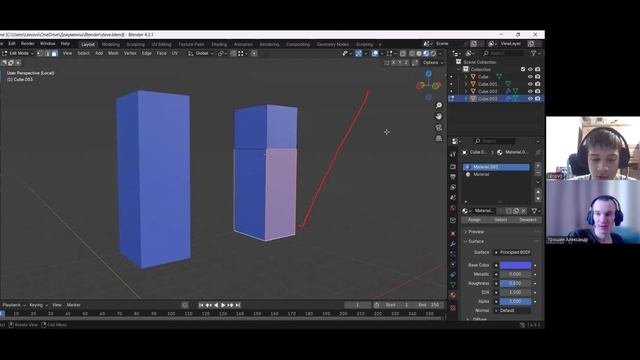
Task: Open the Scene properties tab icon
Action: (x=453, y=198)
